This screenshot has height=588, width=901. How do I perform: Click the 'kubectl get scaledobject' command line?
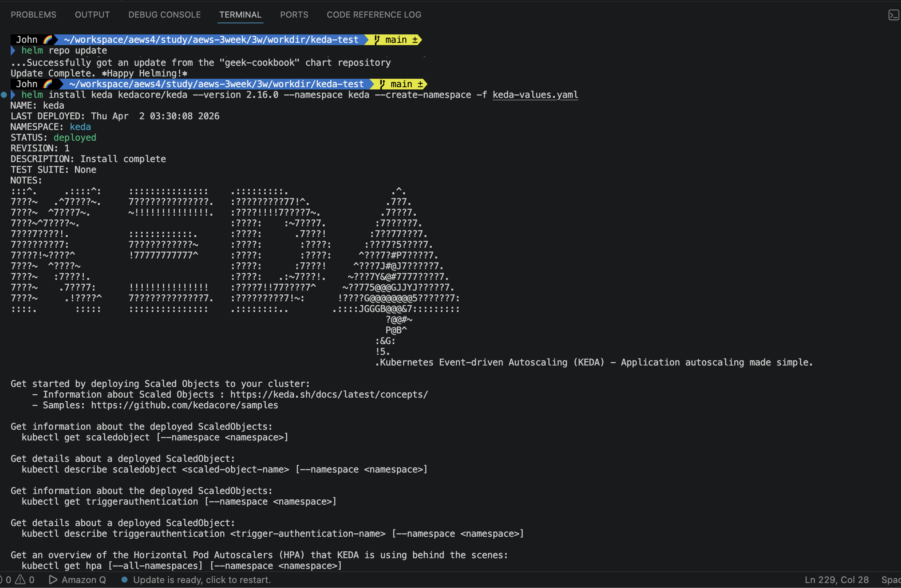155,437
